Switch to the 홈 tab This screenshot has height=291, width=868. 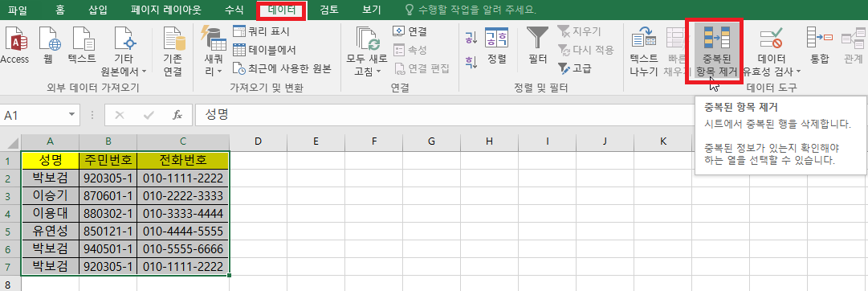pos(60,10)
